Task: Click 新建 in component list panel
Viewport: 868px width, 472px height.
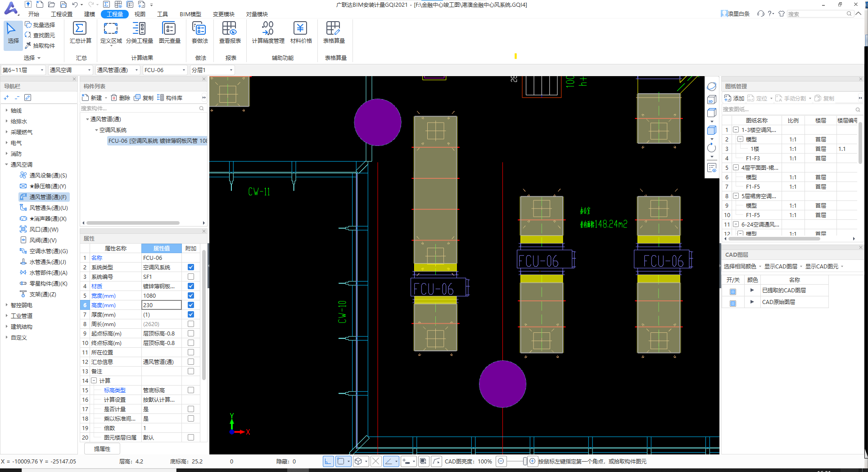Action: click(93, 98)
